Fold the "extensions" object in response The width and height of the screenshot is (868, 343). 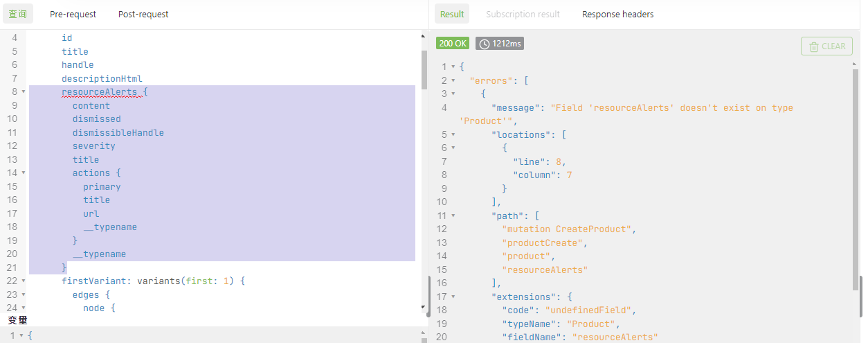tap(453, 297)
